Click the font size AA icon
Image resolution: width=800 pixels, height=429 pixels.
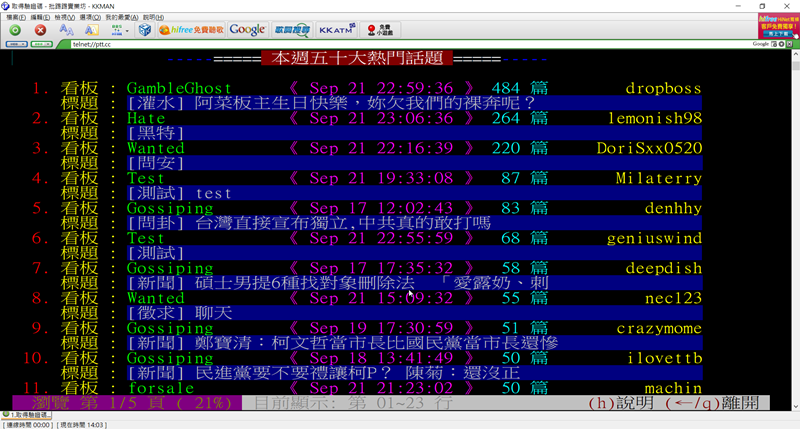[x=66, y=30]
